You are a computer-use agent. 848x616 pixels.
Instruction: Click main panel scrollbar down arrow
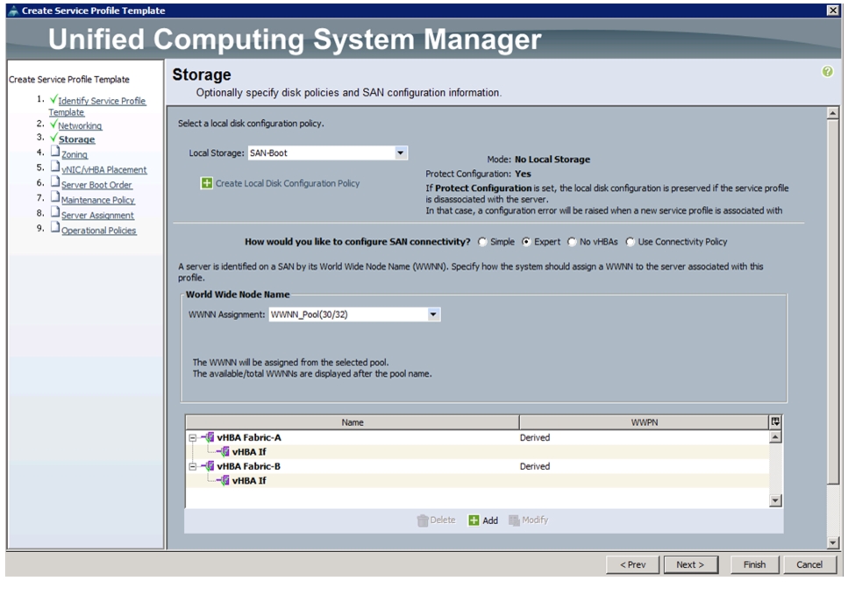coord(832,542)
